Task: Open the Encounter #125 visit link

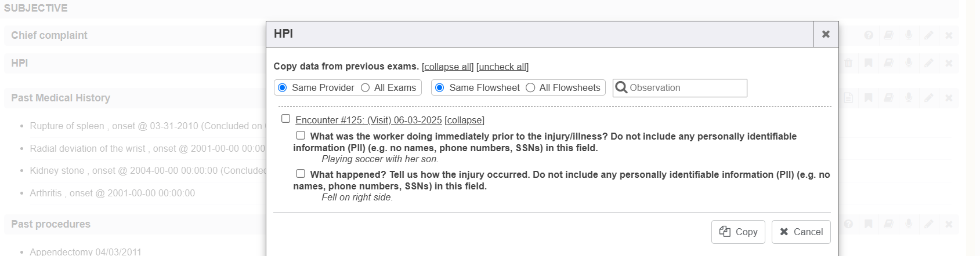Action: coord(368,120)
